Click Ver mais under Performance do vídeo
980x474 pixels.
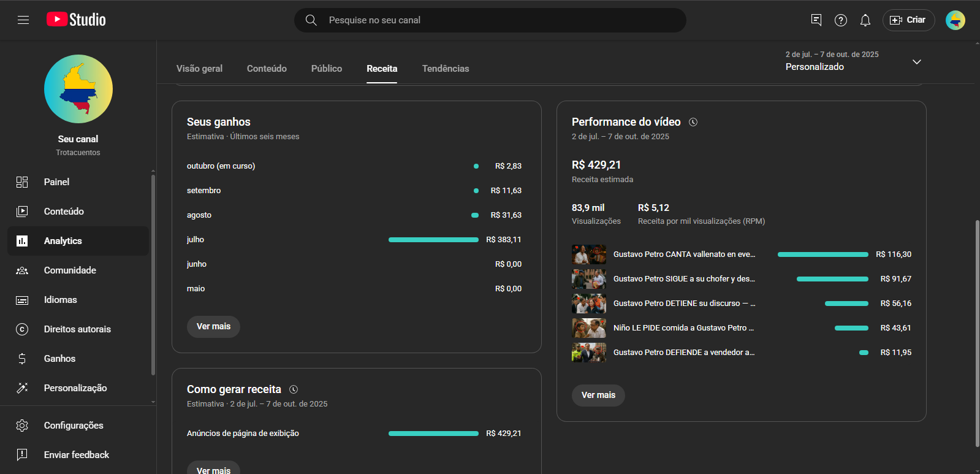[598, 395]
